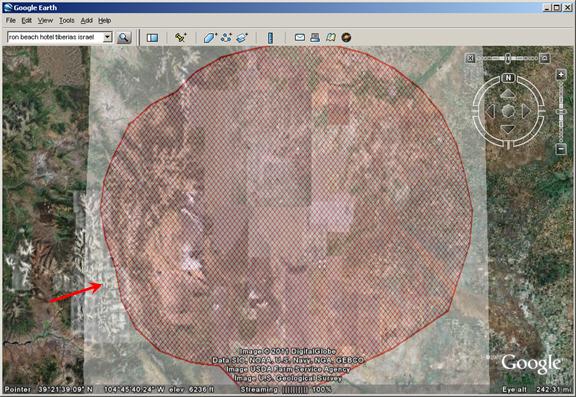This screenshot has height=397, width=576.
Task: Click the add image overlay icon
Action: click(x=242, y=37)
